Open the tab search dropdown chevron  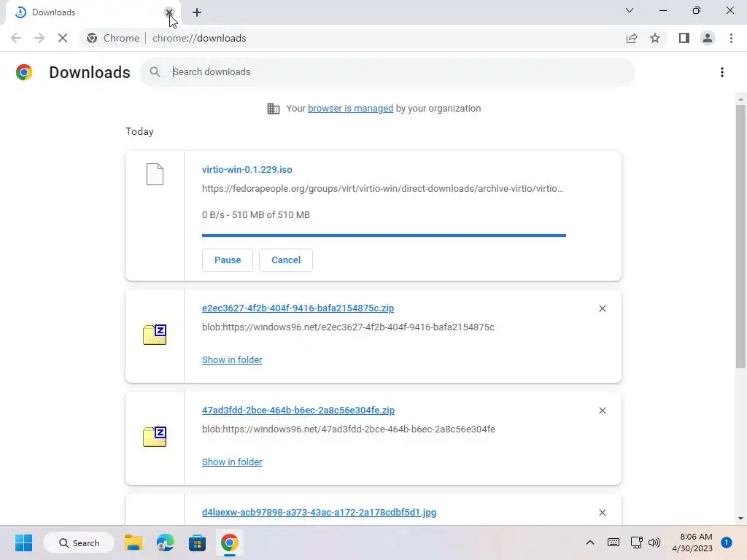tap(630, 10)
